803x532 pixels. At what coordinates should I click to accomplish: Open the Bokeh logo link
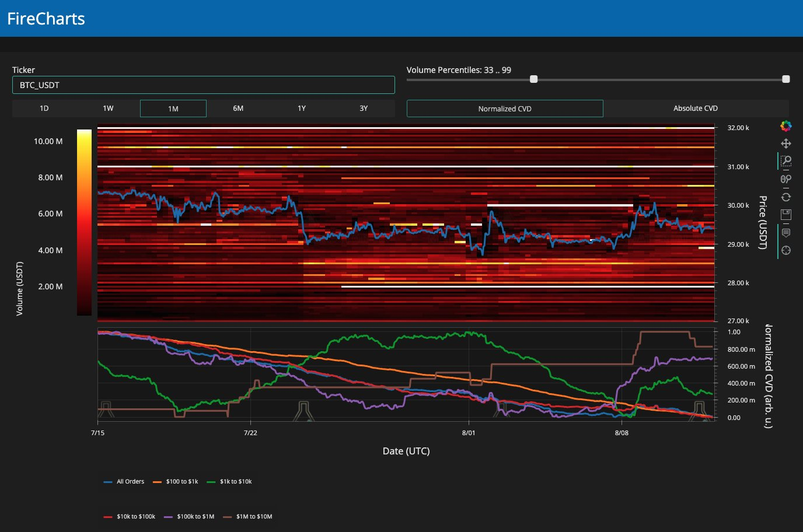coord(786,126)
